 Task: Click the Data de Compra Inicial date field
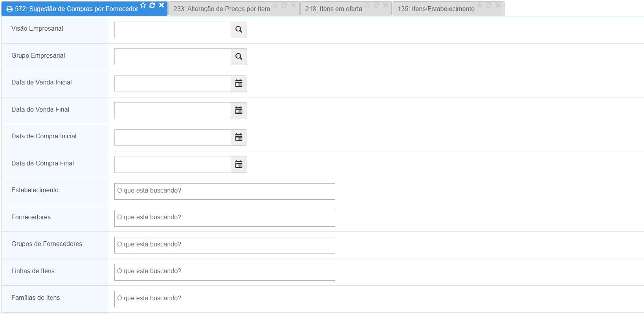click(172, 138)
